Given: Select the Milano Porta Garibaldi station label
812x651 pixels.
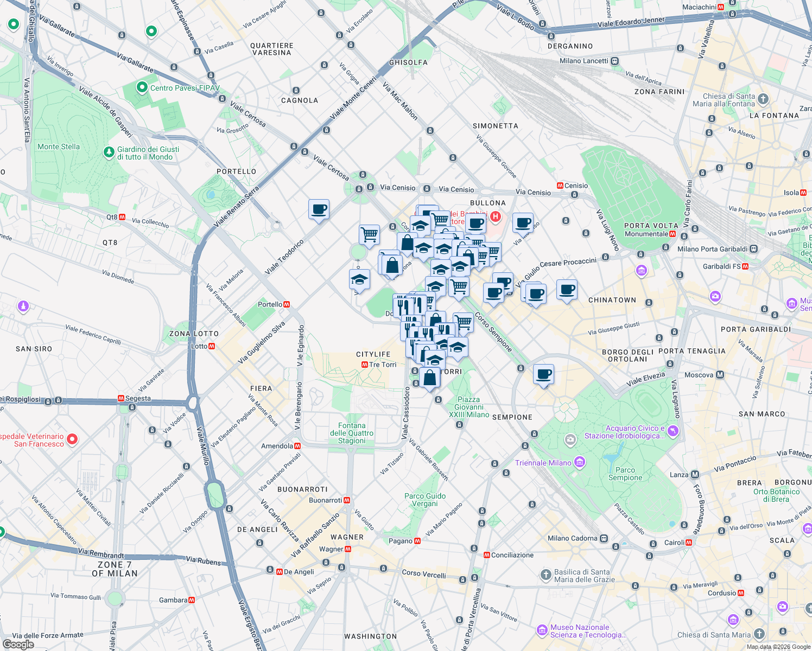Looking at the screenshot, I should pos(713,250).
